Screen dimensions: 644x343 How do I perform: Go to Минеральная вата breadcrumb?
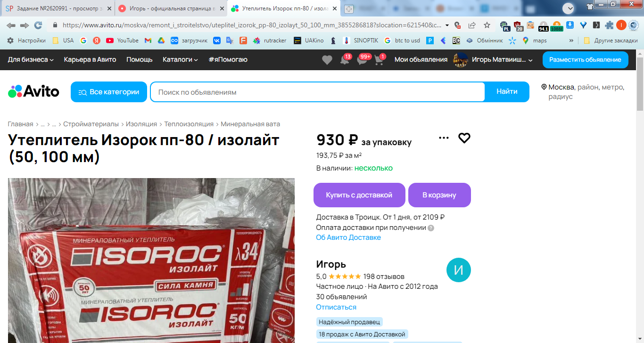pyautogui.click(x=250, y=124)
